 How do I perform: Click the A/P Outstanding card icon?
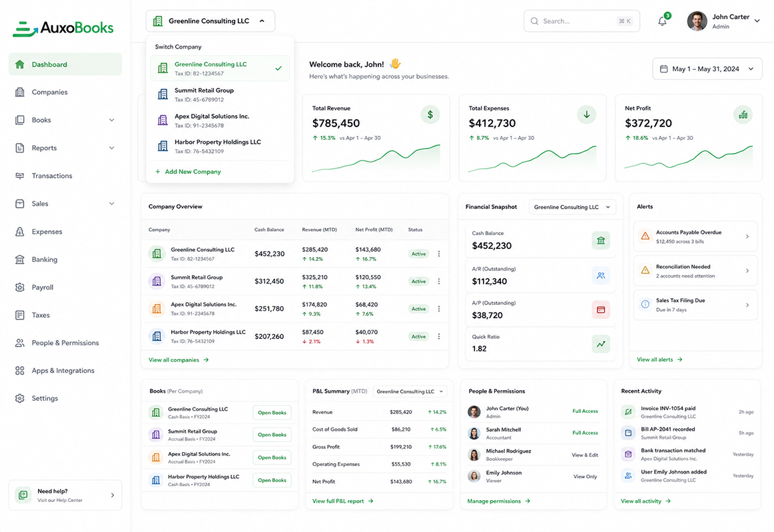click(601, 310)
